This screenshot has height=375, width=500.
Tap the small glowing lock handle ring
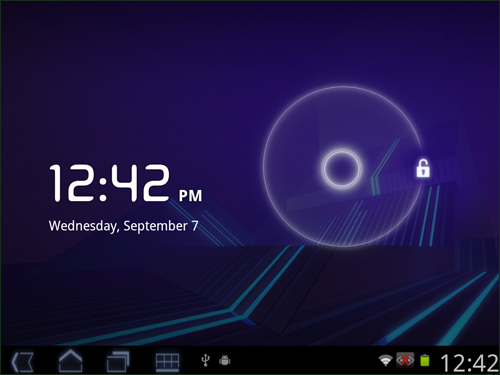pos(341,168)
